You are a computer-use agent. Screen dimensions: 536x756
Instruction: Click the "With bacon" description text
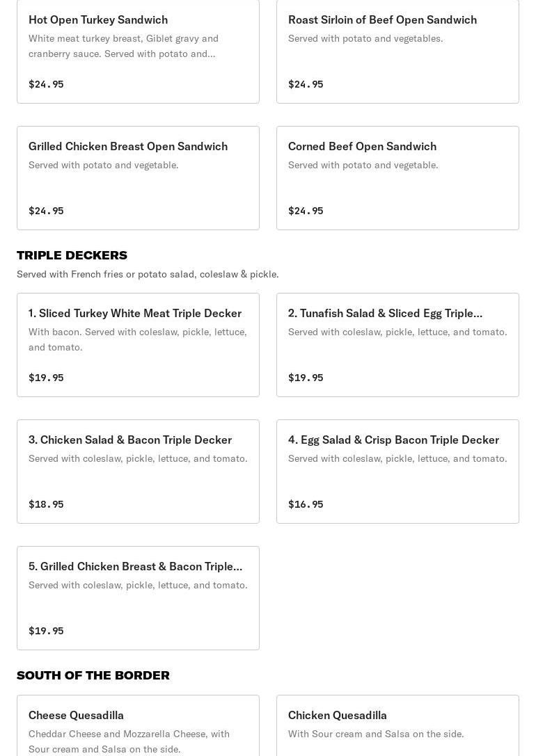point(138,339)
